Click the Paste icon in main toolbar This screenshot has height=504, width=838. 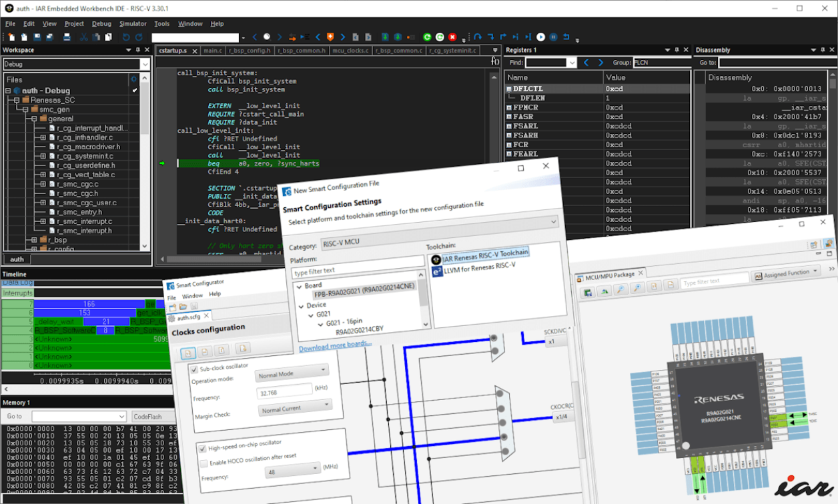(x=109, y=37)
